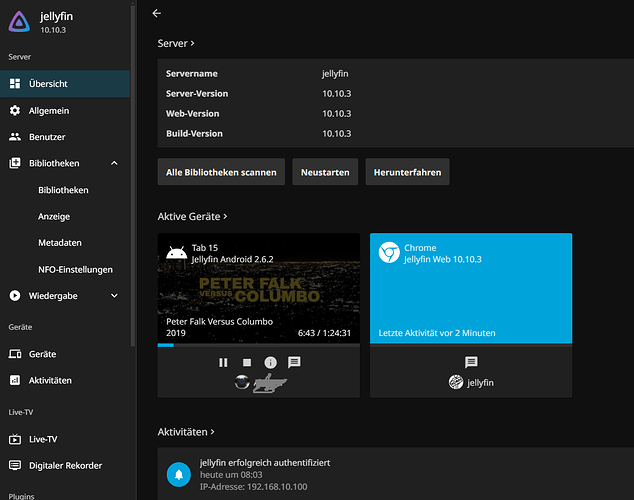Send message to Chrome session
The image size is (634, 500).
(471, 362)
